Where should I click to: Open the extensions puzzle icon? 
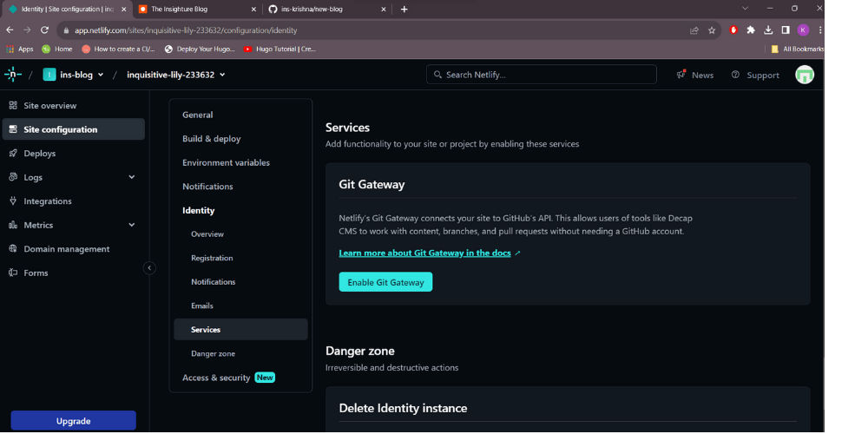tap(751, 30)
